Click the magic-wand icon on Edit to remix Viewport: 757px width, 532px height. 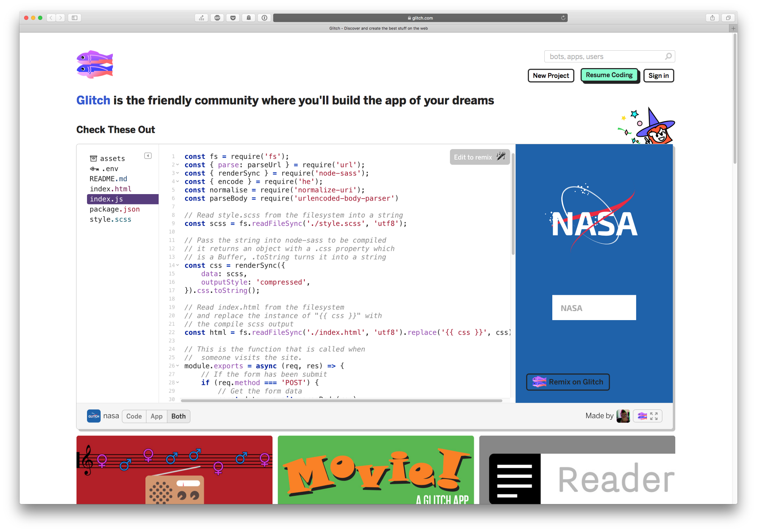pyautogui.click(x=501, y=156)
